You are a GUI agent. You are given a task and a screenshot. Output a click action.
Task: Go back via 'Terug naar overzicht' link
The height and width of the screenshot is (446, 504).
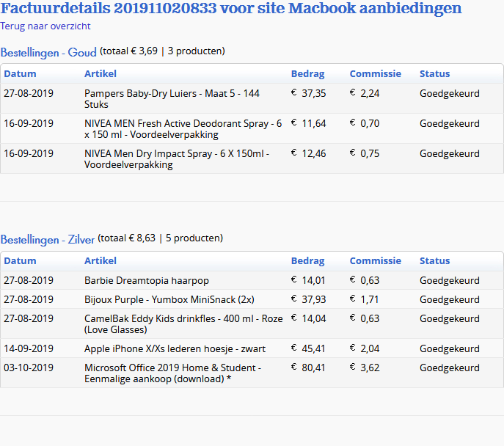point(45,26)
